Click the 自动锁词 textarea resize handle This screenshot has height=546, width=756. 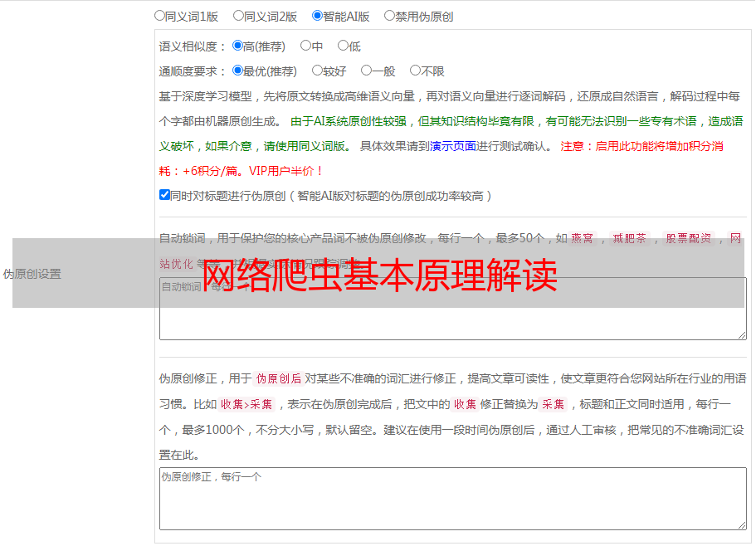click(x=741, y=334)
